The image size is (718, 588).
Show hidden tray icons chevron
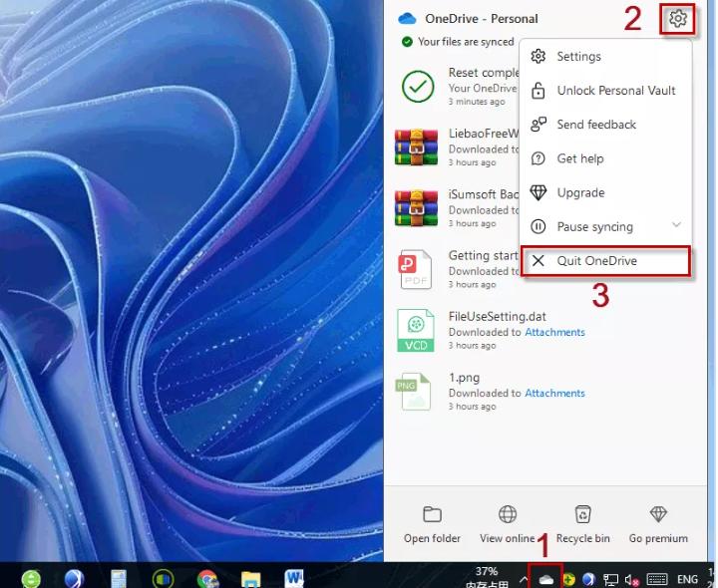click(524, 579)
